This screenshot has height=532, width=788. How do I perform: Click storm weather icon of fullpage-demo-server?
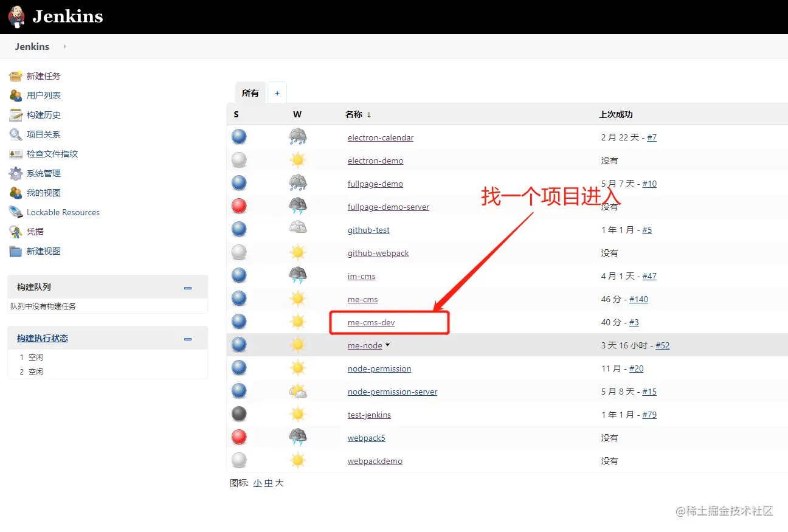coord(297,206)
